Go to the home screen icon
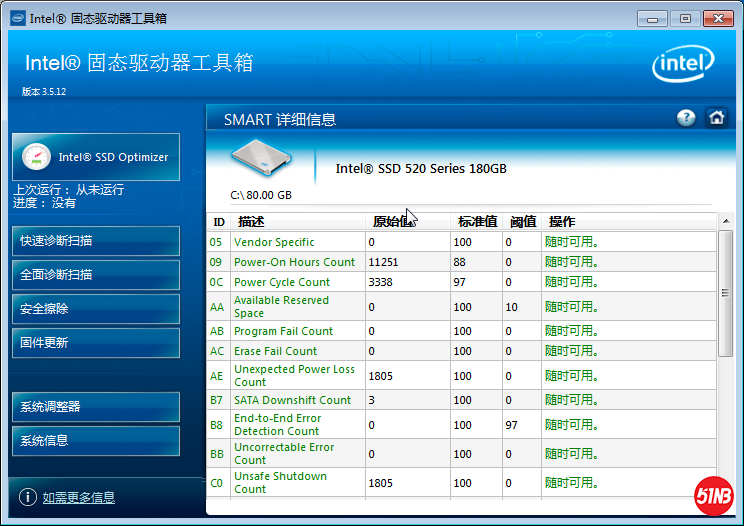 point(716,118)
